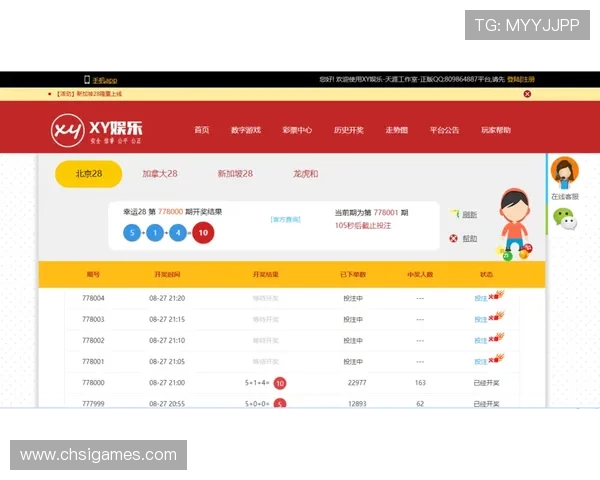Click the blue result ball 1
This screenshot has height=480, width=600.
[155, 233]
